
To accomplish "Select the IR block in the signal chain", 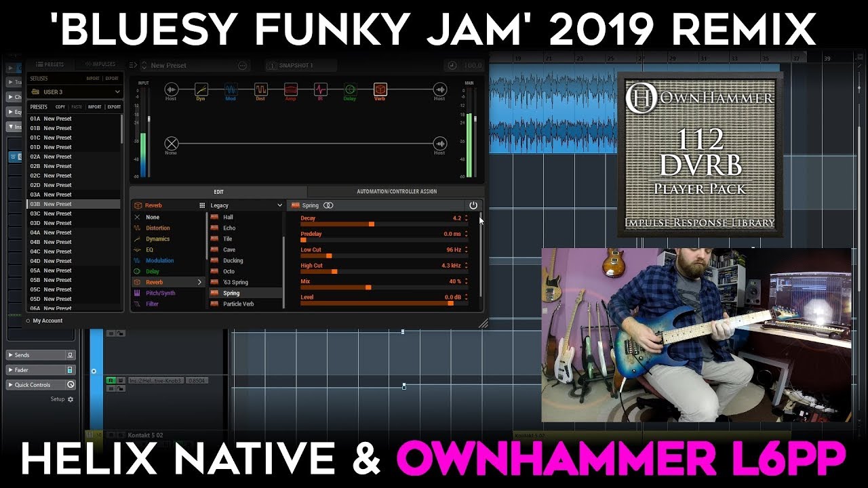I will click(320, 89).
